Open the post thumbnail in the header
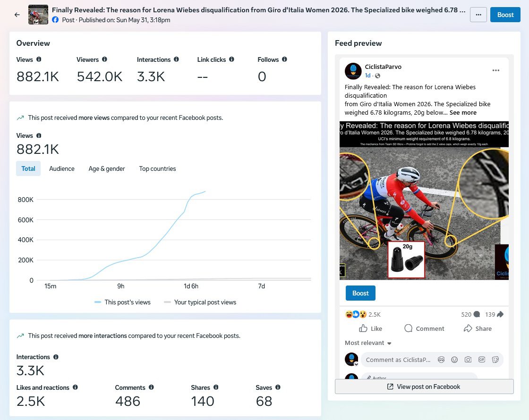This screenshot has width=529, height=420. coord(38,15)
